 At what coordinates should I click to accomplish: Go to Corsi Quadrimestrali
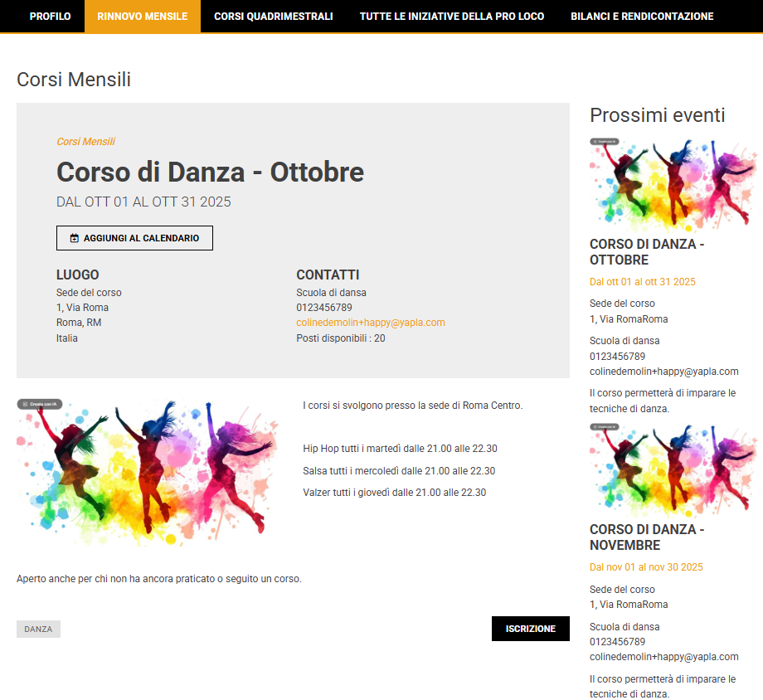[x=273, y=17]
